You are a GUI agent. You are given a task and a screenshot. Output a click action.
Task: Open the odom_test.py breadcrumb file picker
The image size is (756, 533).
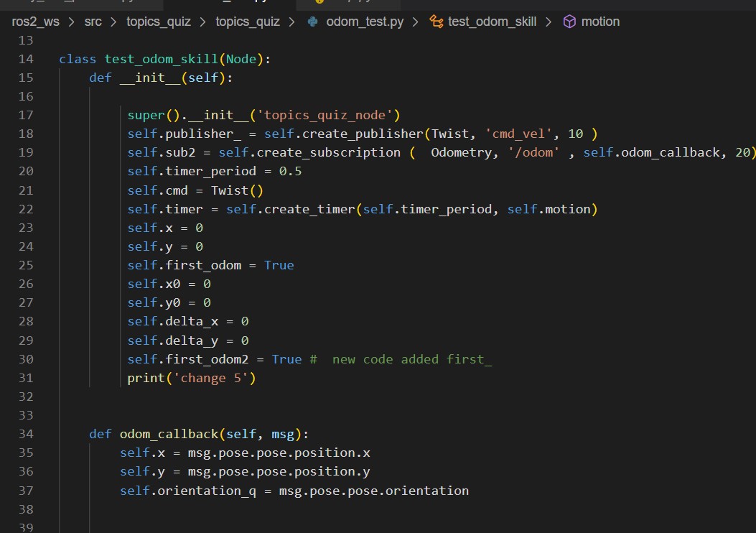(x=365, y=22)
